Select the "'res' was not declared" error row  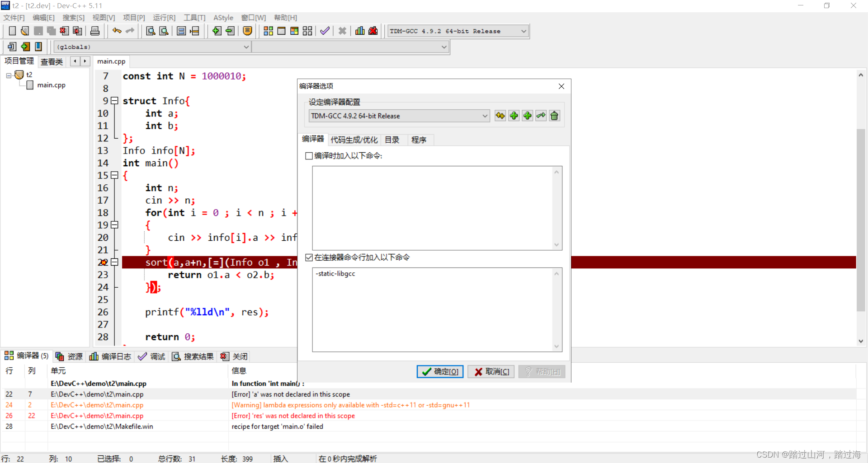pyautogui.click(x=428, y=416)
